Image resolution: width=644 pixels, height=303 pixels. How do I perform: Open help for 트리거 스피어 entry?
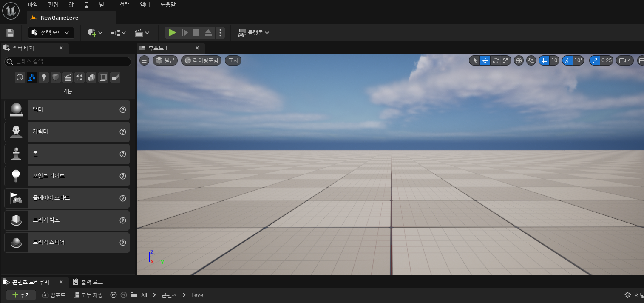click(x=123, y=243)
